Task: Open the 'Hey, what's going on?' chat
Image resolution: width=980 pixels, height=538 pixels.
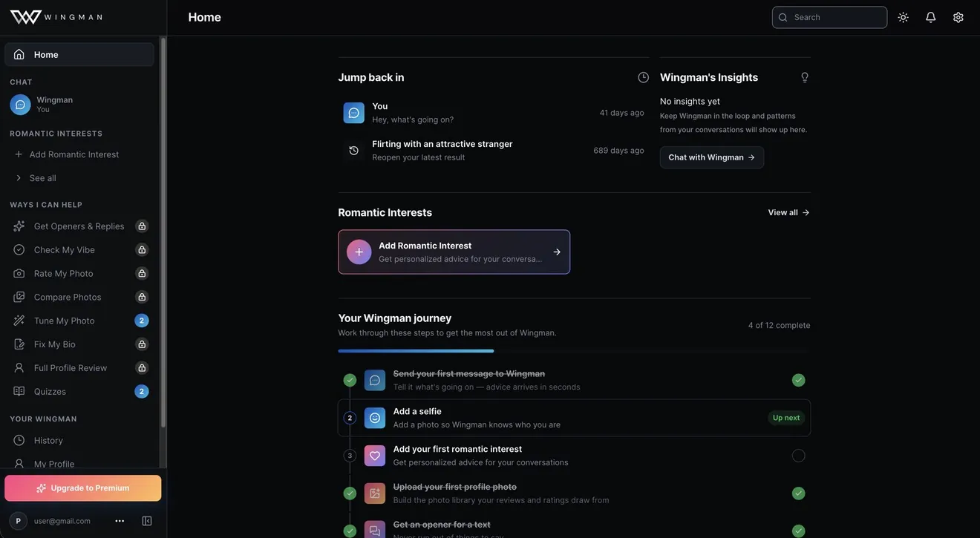Action: click(494, 113)
